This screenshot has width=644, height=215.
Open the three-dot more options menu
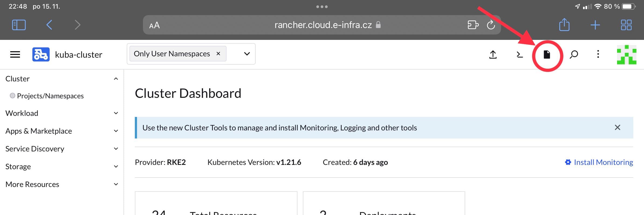[598, 54]
